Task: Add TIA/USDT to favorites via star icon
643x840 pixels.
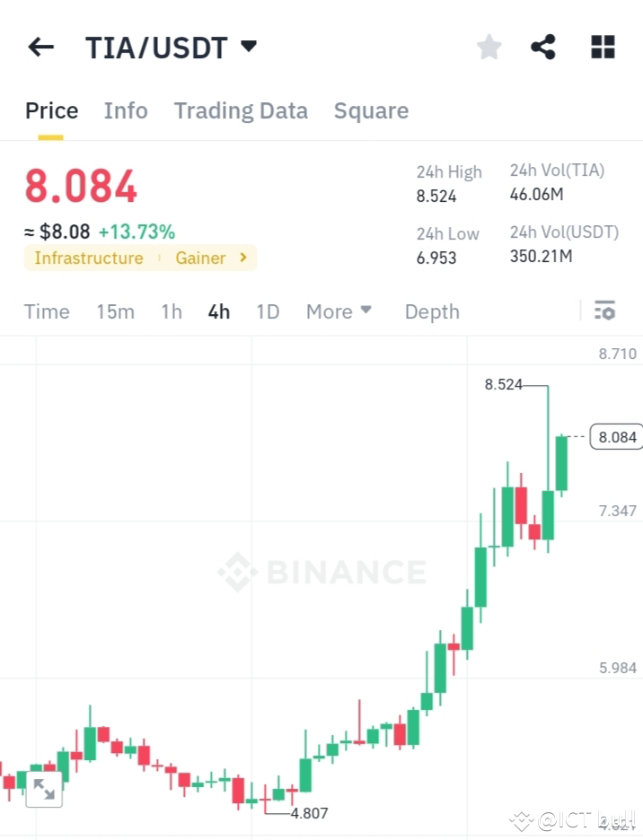Action: click(x=489, y=47)
